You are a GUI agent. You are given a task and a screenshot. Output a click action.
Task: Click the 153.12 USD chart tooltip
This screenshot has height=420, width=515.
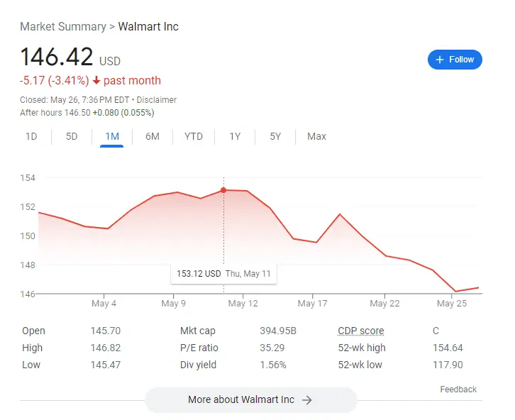(223, 273)
